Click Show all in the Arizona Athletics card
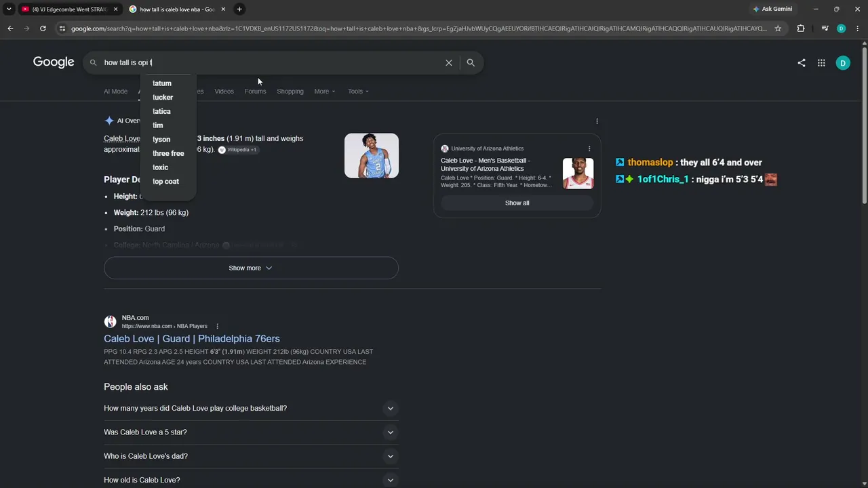The height and width of the screenshot is (488, 868). click(x=517, y=203)
